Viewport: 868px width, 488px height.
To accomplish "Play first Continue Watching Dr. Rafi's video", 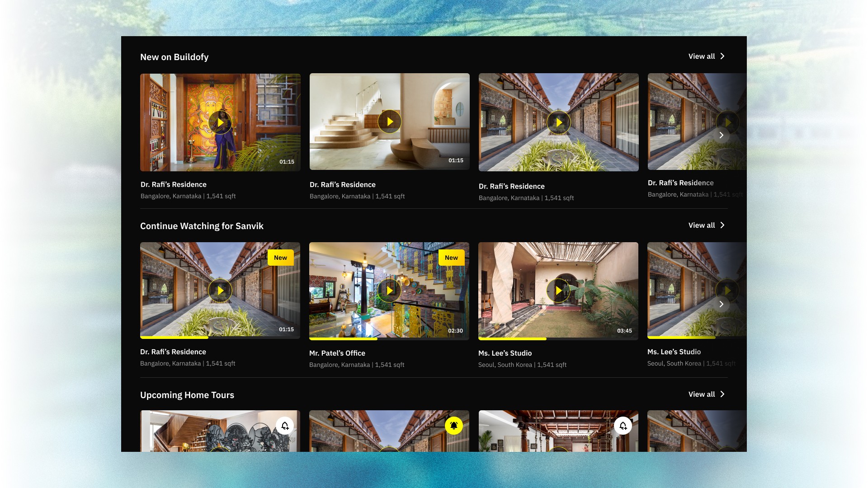I will tap(220, 291).
